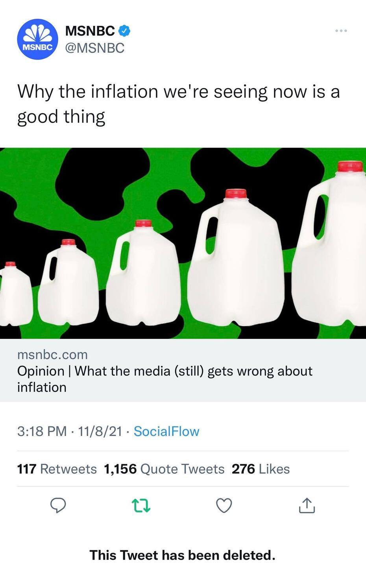366x588 pixels.
Task: Click the reply speech bubble icon
Action: point(58,505)
